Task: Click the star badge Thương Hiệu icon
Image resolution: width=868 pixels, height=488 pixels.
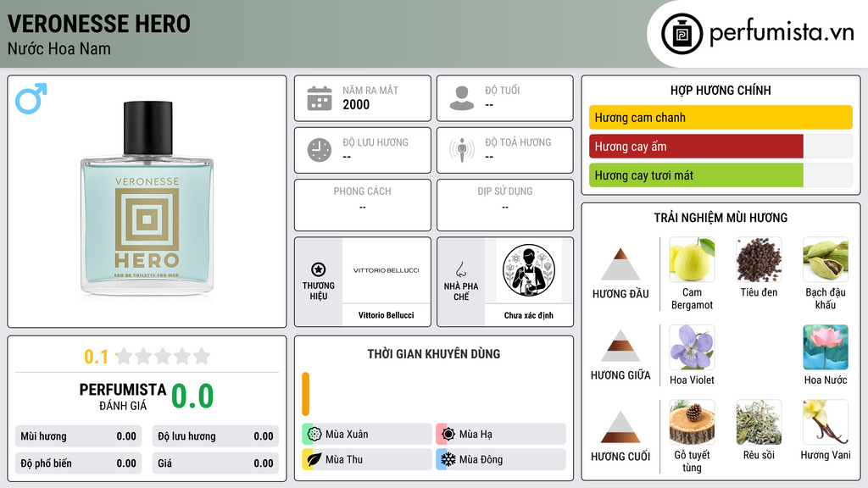Action: click(319, 269)
